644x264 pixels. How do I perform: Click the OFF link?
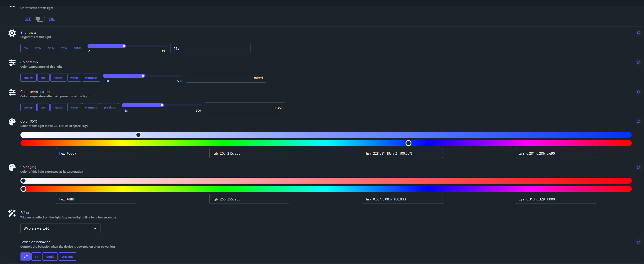28,19
